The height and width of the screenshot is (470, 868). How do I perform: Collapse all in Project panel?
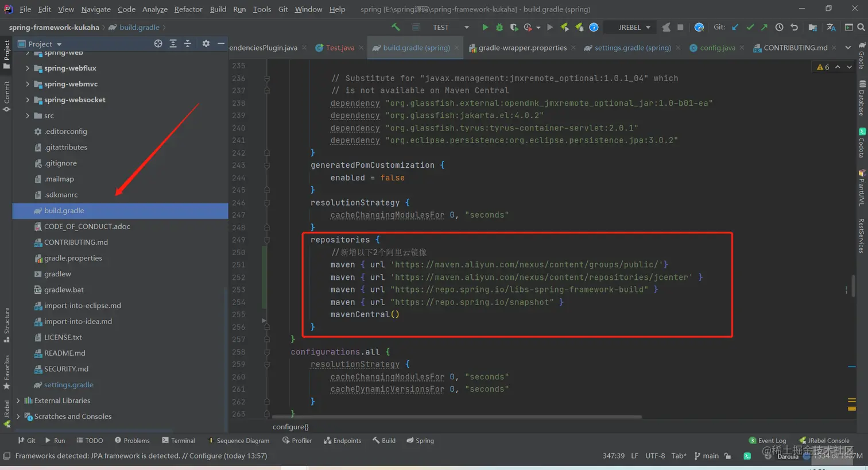coord(187,44)
